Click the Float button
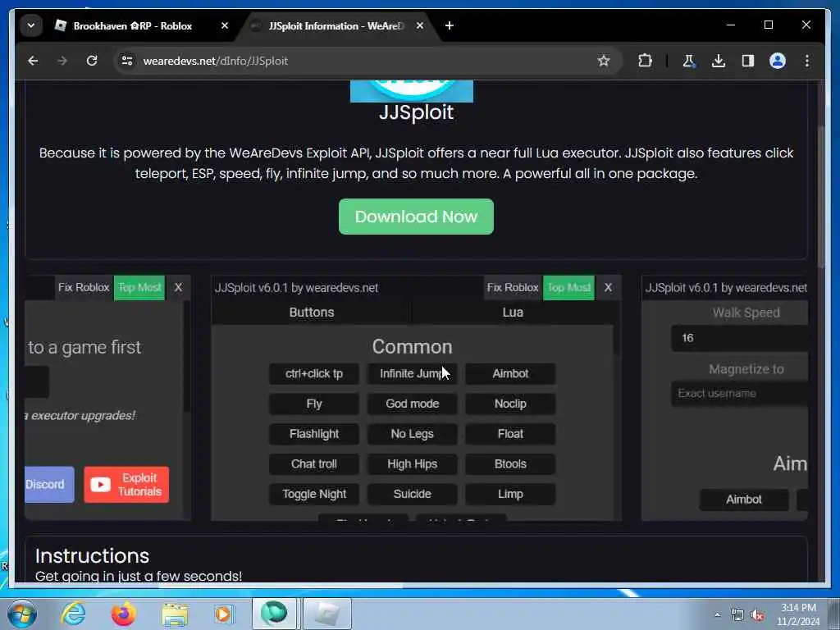 coord(510,434)
